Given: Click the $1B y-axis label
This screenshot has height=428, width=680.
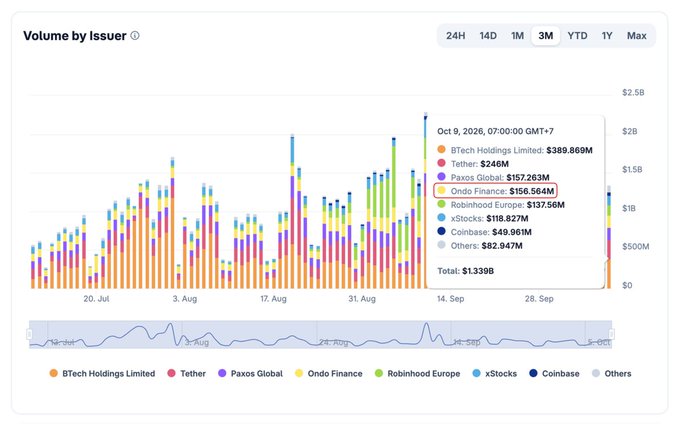Looking at the screenshot, I should pos(629,208).
